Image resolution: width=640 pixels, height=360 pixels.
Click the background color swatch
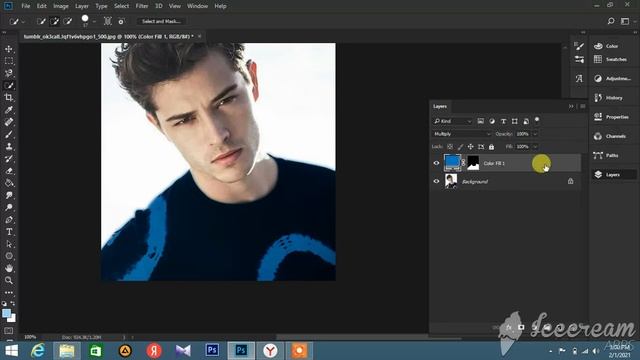(x=12, y=319)
